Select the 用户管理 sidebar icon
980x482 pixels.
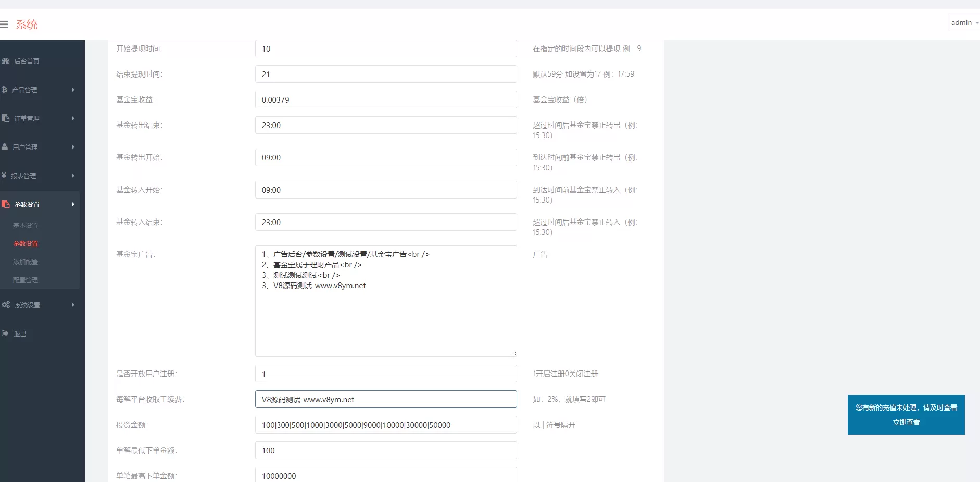pyautogui.click(x=5, y=147)
